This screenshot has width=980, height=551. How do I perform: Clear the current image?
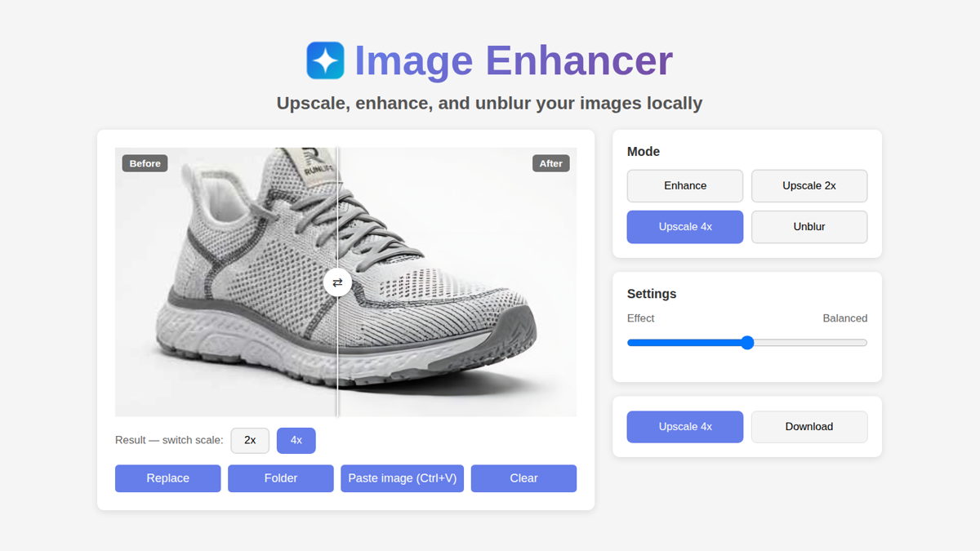point(523,478)
